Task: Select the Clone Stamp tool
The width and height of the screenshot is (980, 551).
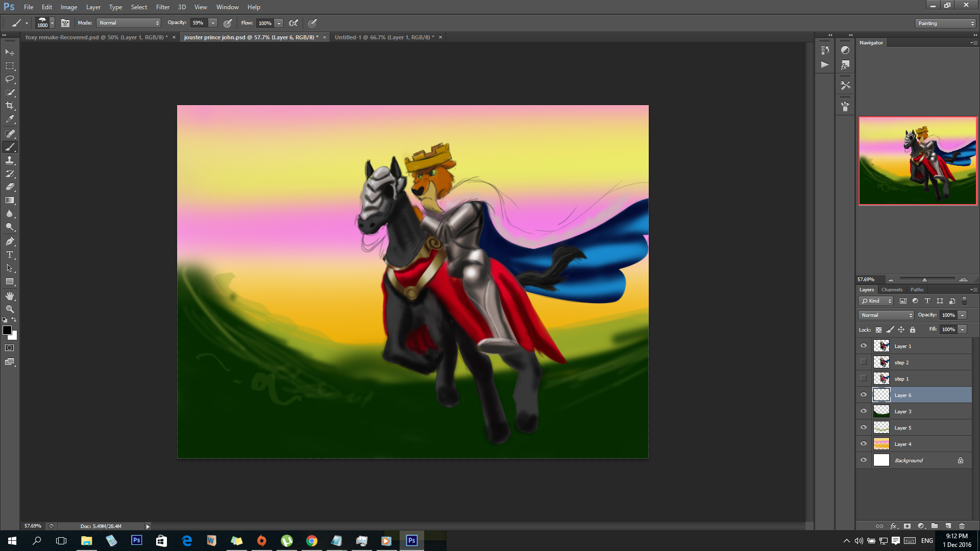Action: pos(10,160)
